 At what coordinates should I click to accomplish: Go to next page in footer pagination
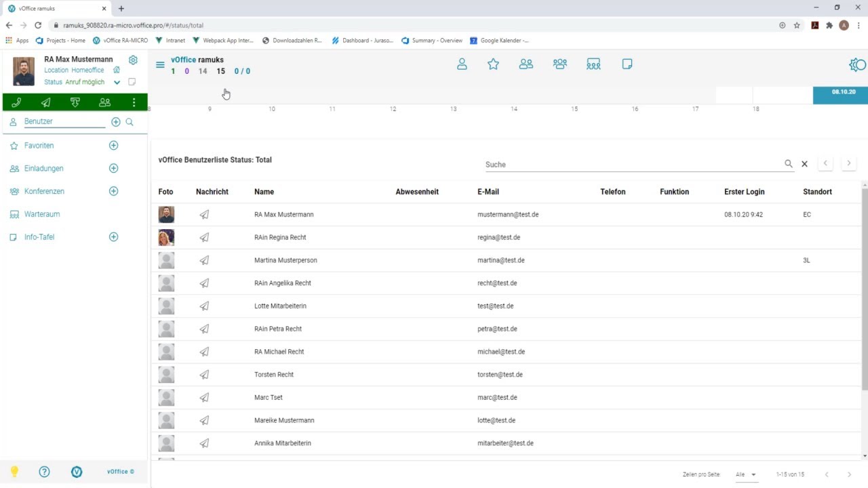point(849,474)
